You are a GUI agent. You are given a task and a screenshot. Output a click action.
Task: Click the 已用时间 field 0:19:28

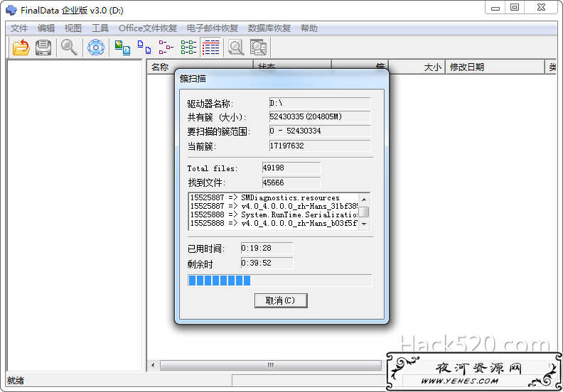[x=267, y=248]
